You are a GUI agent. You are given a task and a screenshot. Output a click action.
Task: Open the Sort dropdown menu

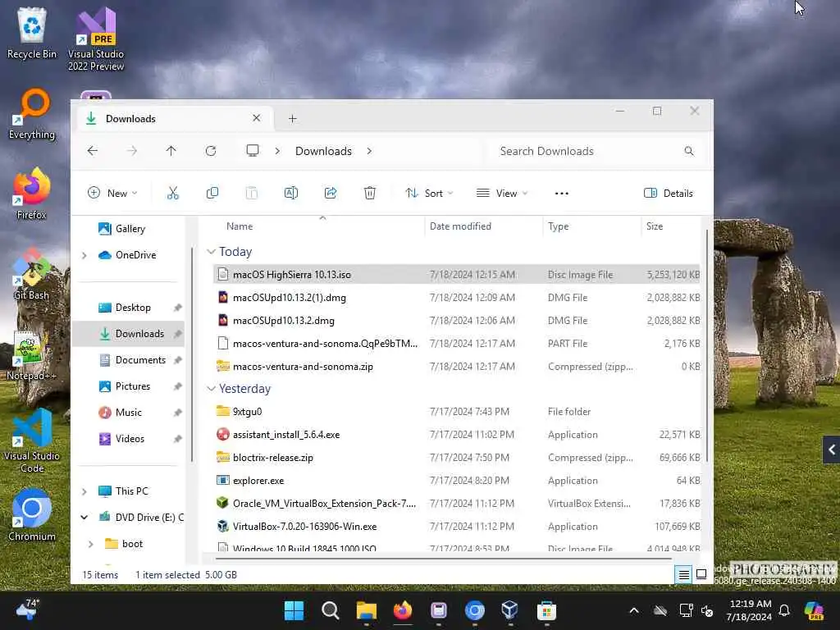click(x=429, y=193)
